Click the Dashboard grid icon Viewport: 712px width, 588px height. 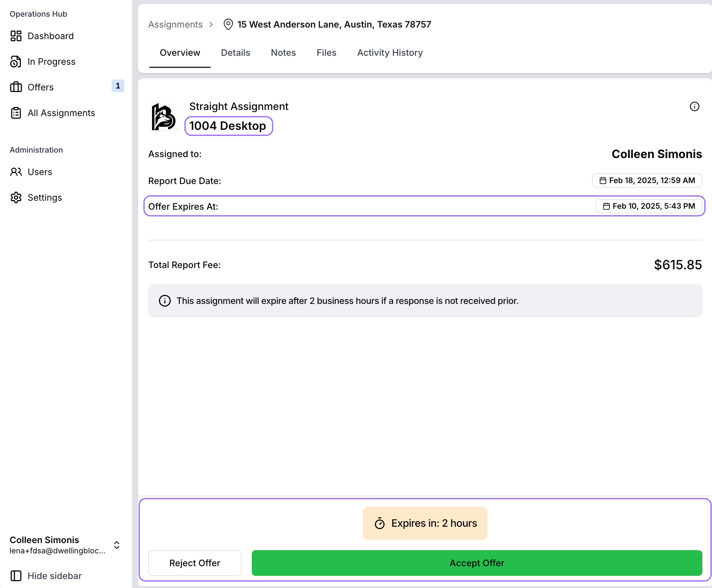tap(16, 36)
